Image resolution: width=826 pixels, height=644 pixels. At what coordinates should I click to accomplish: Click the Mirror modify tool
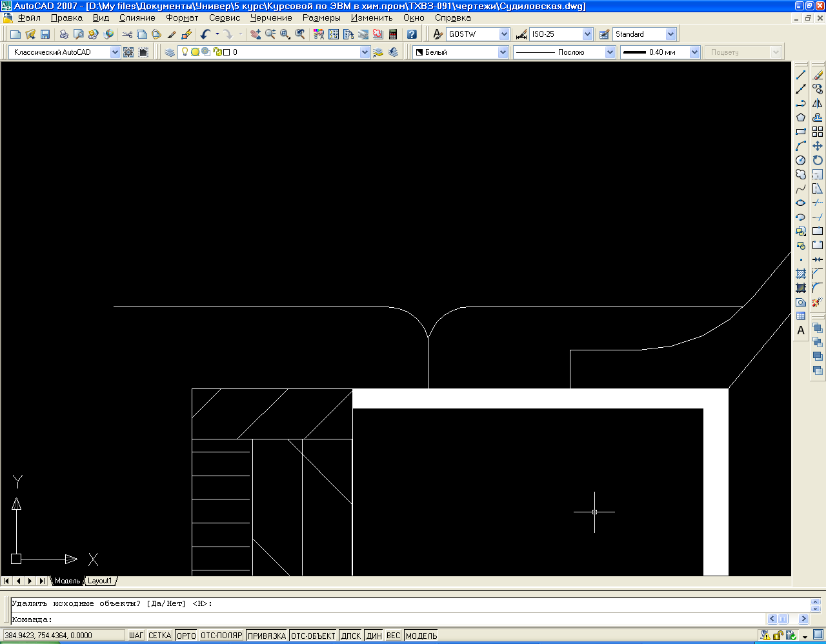point(818,103)
